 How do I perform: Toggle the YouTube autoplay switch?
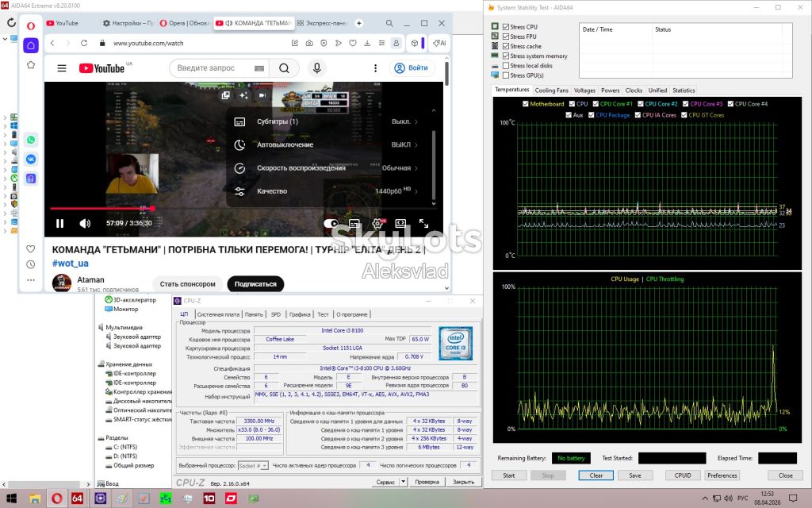pyautogui.click(x=331, y=223)
